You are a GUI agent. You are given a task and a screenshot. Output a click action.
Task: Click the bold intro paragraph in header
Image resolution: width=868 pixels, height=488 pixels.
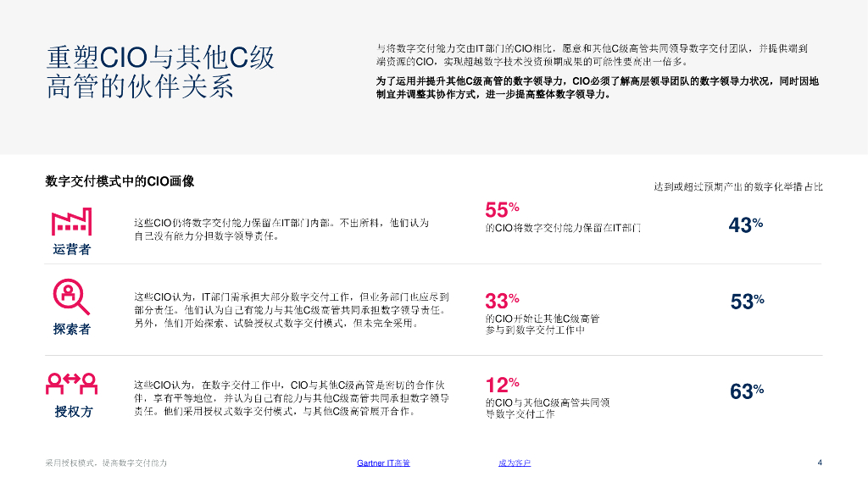pyautogui.click(x=598, y=88)
